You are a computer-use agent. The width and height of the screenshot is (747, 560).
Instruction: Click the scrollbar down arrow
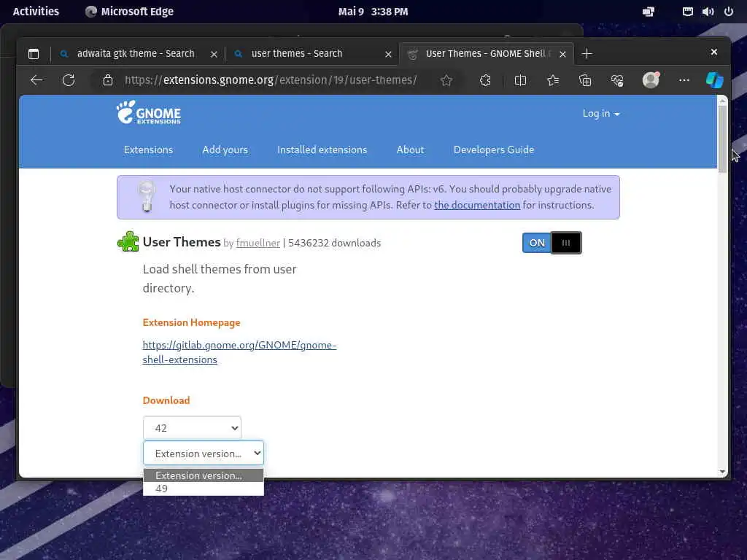click(722, 472)
